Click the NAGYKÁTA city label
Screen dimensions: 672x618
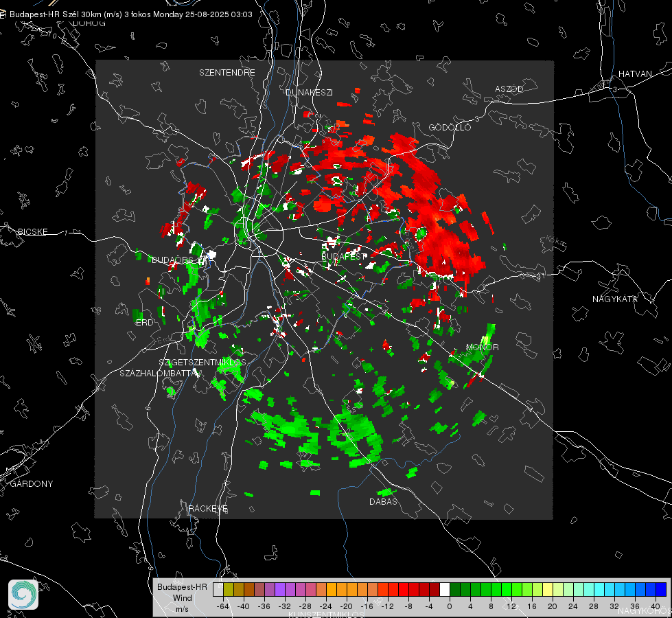[x=615, y=299]
